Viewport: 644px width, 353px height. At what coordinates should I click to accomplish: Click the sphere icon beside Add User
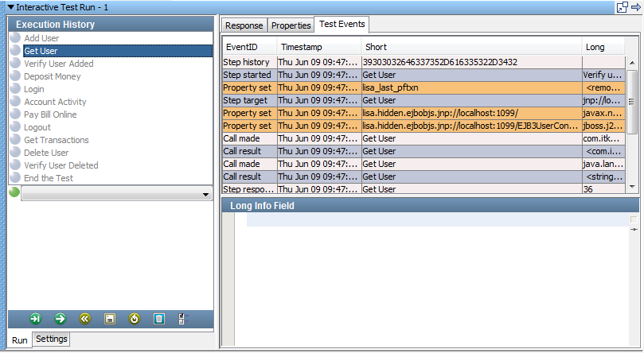click(16, 37)
